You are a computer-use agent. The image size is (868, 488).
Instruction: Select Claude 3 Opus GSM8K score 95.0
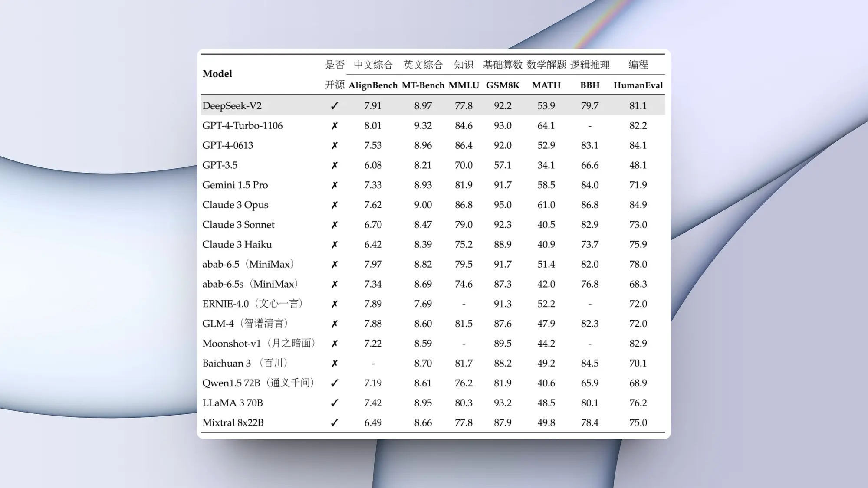coord(503,205)
